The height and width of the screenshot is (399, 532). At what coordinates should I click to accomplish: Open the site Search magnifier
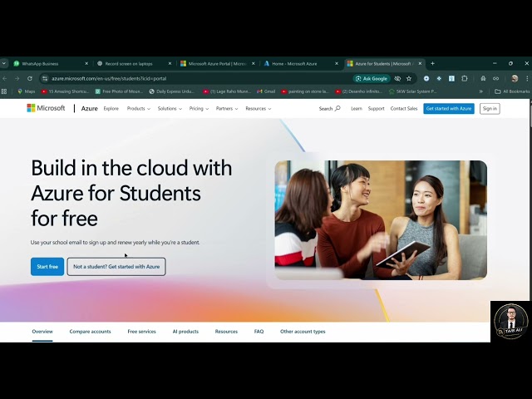[x=329, y=109]
